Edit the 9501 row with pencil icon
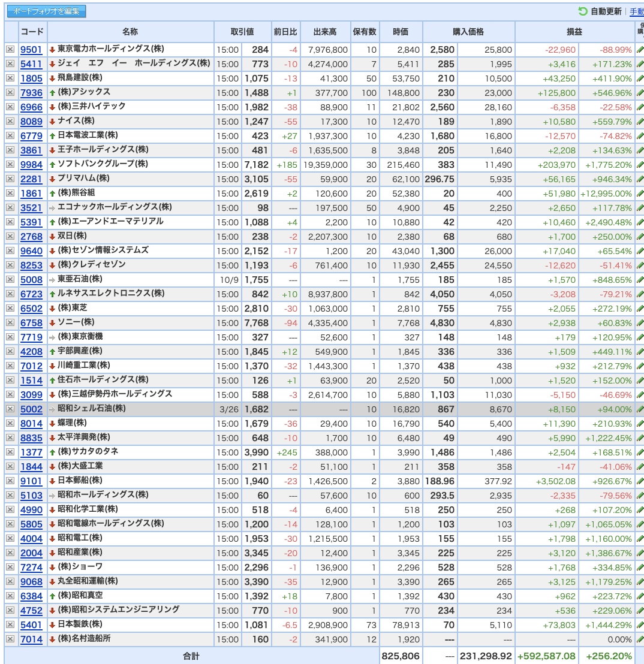Screen dimensions: 644x664 pos(640,50)
